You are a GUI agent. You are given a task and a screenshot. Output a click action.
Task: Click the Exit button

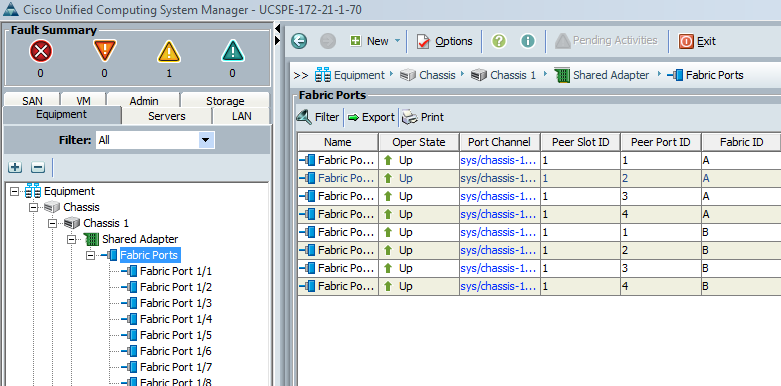[x=697, y=41]
